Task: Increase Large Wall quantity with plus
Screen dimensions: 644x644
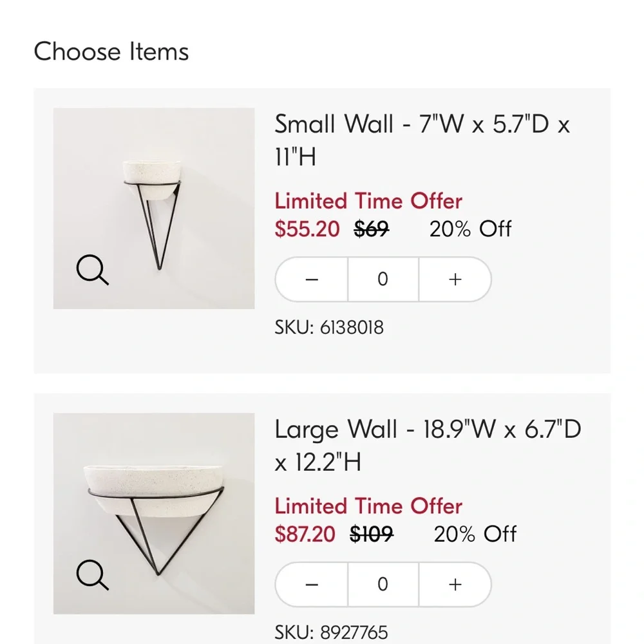Action: click(455, 585)
